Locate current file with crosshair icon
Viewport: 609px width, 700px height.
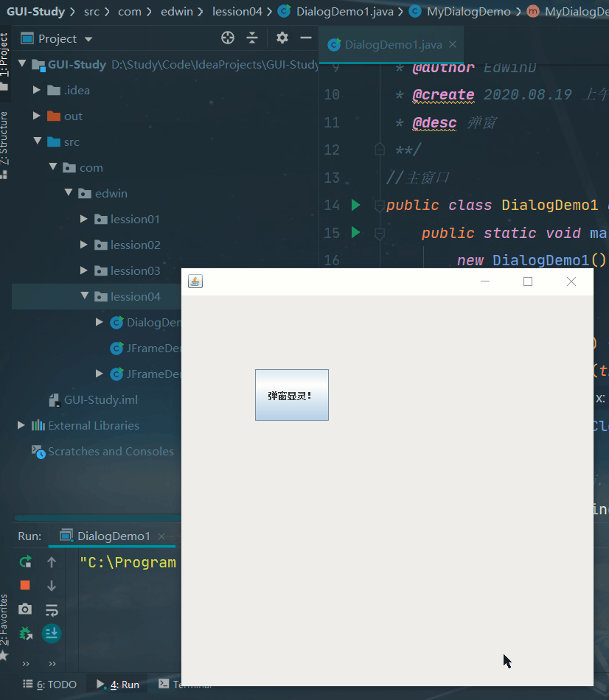[228, 38]
